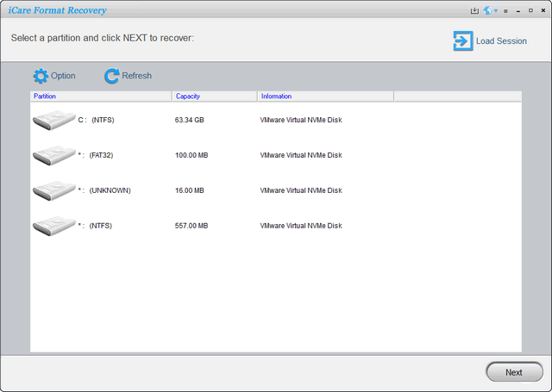Image resolution: width=552 pixels, height=392 pixels.
Task: Click the Load Session icon
Action: click(463, 40)
